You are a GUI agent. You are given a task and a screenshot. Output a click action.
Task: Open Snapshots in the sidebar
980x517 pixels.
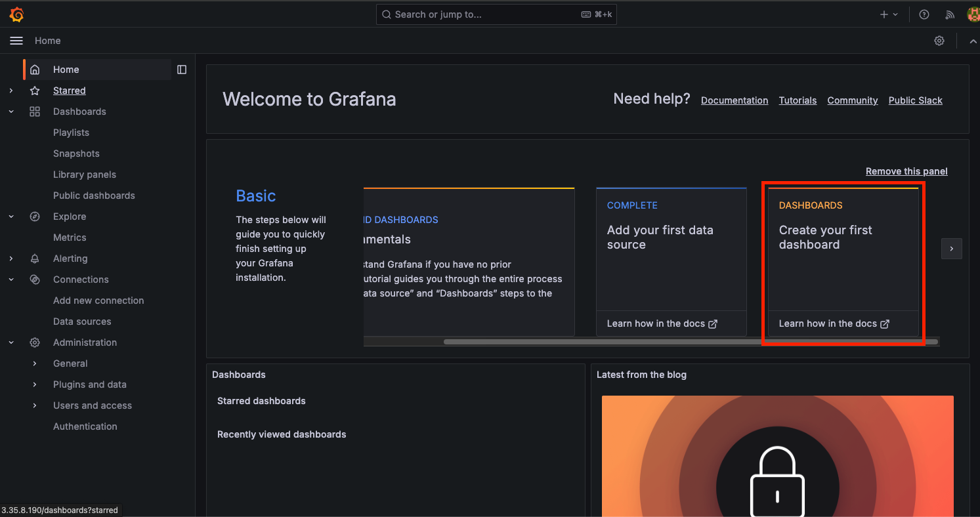(76, 154)
